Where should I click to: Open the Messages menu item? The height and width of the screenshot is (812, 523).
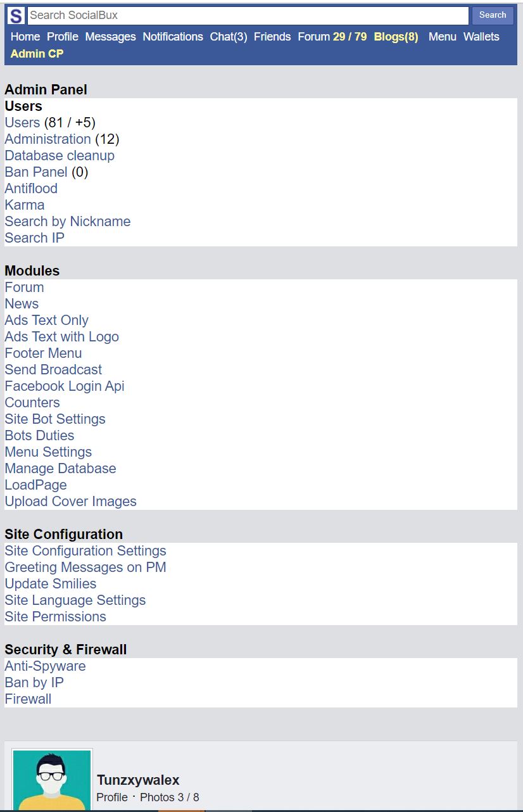[110, 37]
